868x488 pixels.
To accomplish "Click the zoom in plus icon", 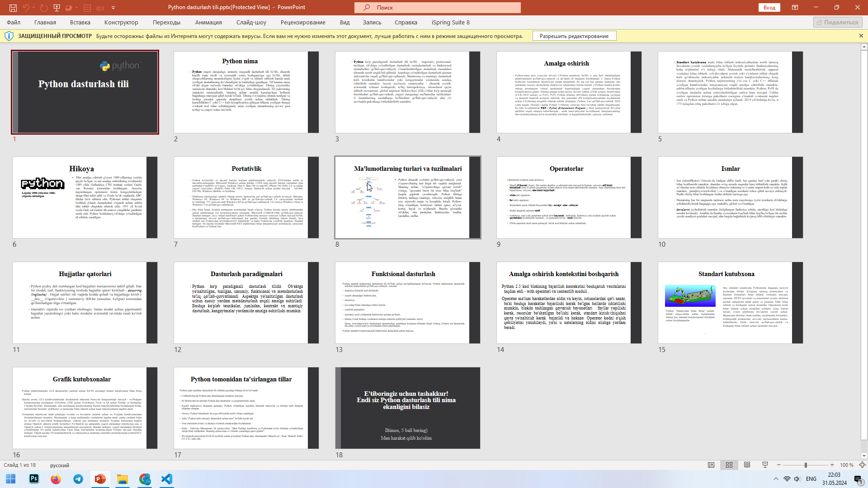I will pos(832,465).
